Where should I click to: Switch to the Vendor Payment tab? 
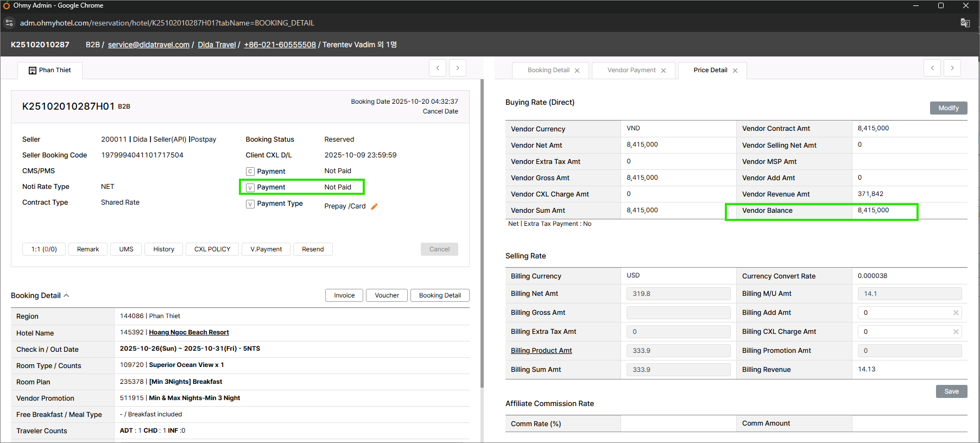631,70
